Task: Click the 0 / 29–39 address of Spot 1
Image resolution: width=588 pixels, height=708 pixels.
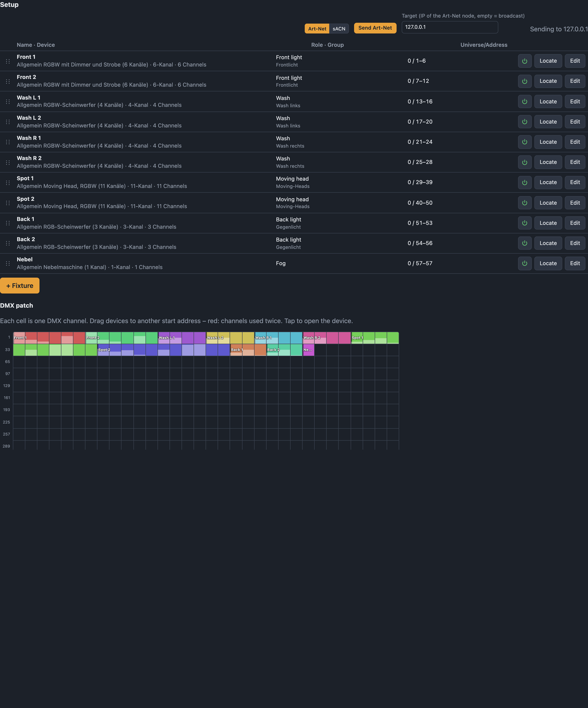Action: tap(420, 182)
